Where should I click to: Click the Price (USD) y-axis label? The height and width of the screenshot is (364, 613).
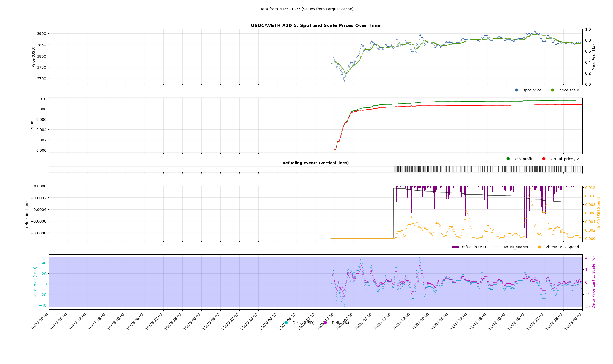(33, 57)
